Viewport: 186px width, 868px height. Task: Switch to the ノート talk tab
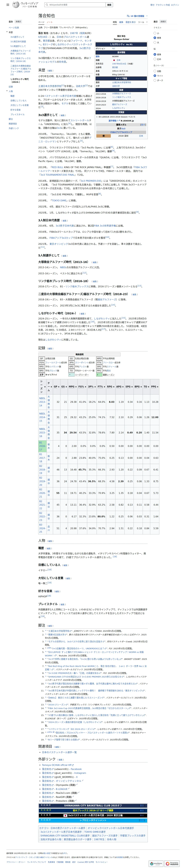[x=50, y=22]
